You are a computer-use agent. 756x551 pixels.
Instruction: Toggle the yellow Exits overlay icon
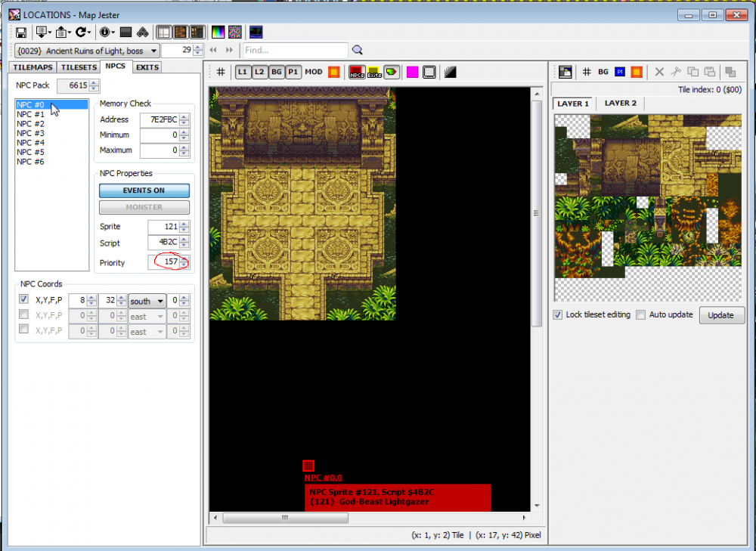tap(374, 73)
